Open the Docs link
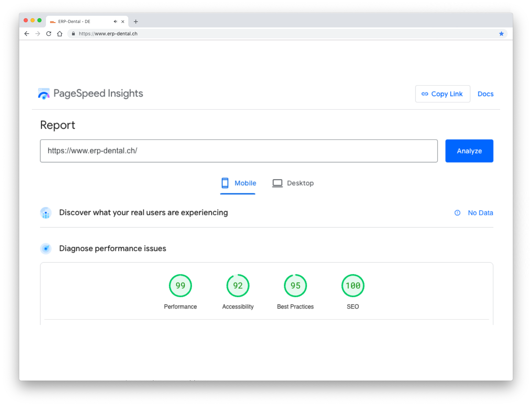 click(485, 94)
